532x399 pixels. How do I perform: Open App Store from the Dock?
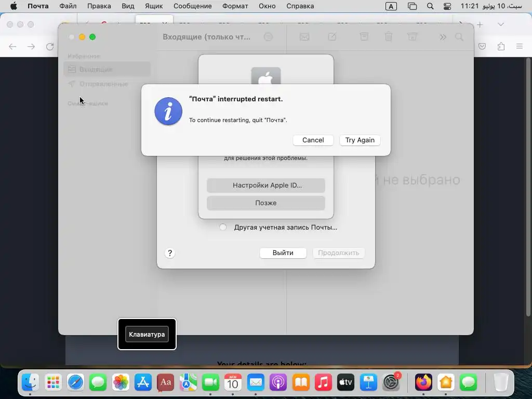(143, 382)
